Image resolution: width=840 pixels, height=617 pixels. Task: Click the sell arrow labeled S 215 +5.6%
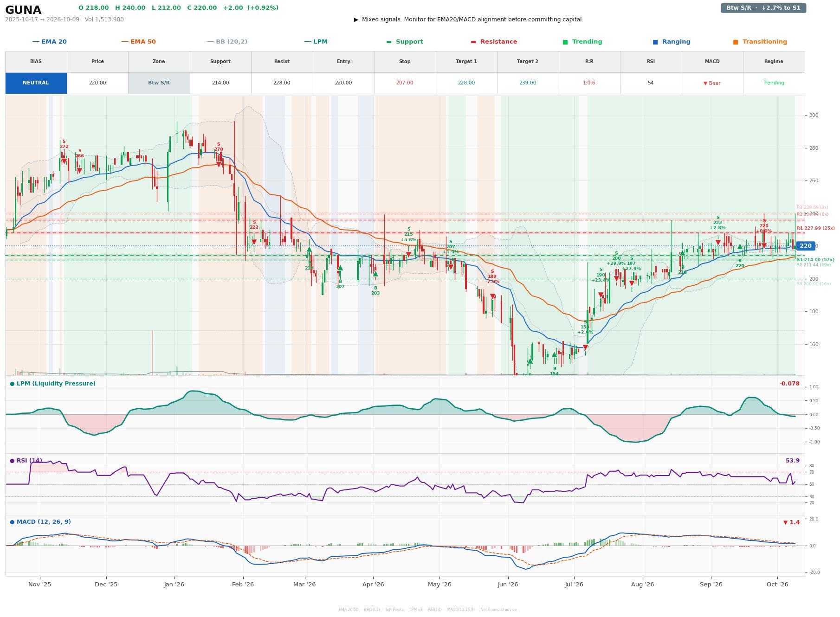tap(408, 254)
